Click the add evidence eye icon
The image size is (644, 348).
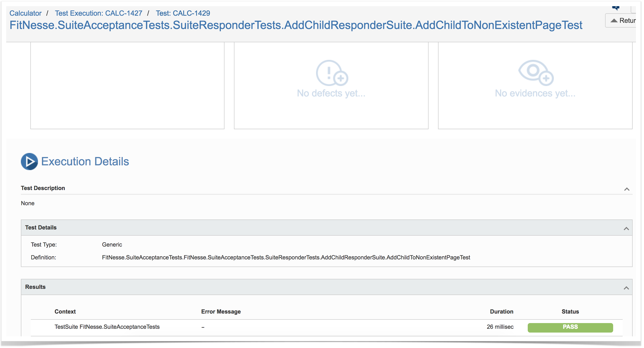[536, 73]
